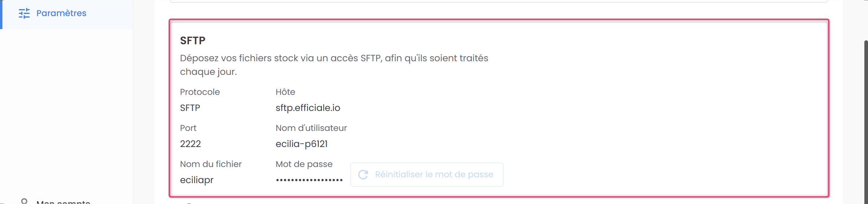Screen dimensions: 868x204
Task: Click the masked password dots
Action: pyautogui.click(x=309, y=180)
